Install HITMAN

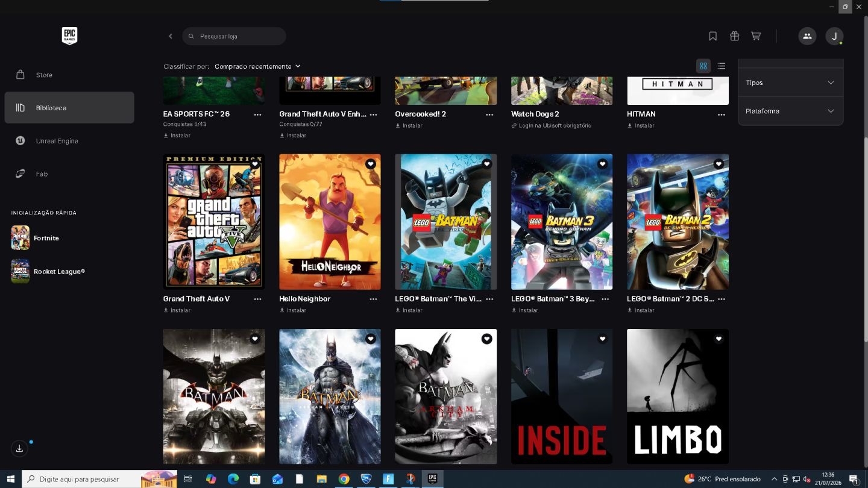click(640, 126)
